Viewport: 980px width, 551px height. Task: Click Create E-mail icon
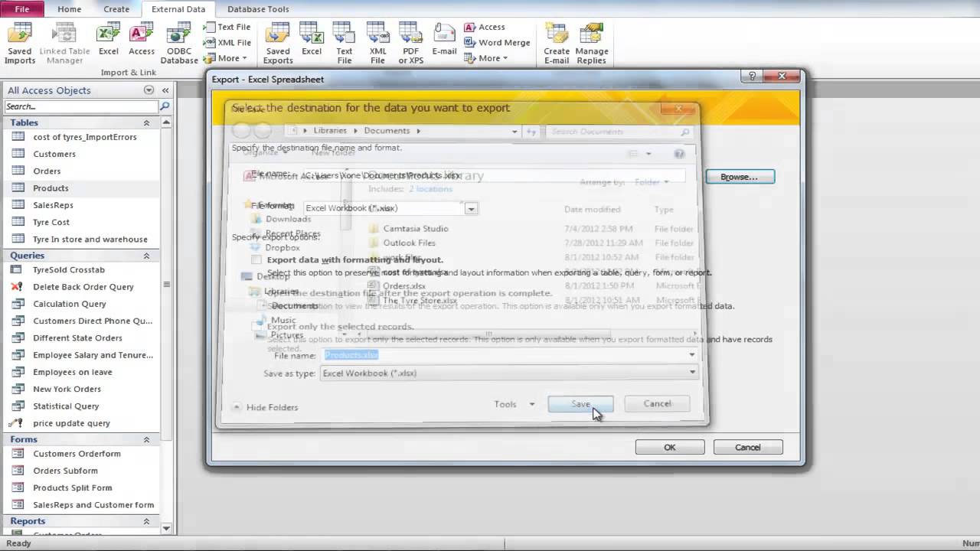click(x=557, y=43)
